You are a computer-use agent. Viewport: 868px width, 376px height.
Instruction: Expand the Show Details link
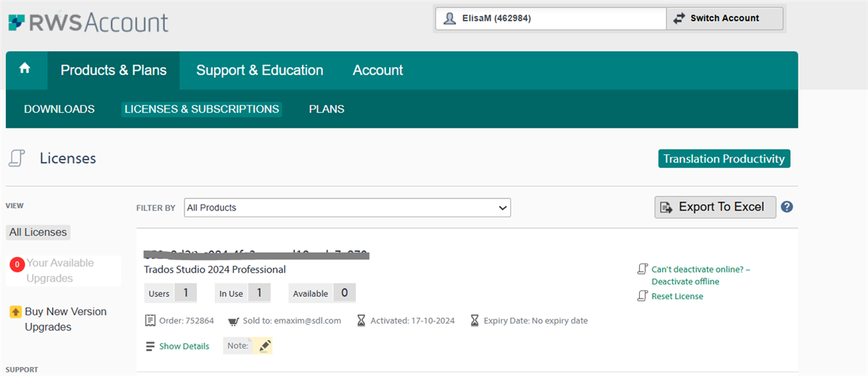pos(185,346)
